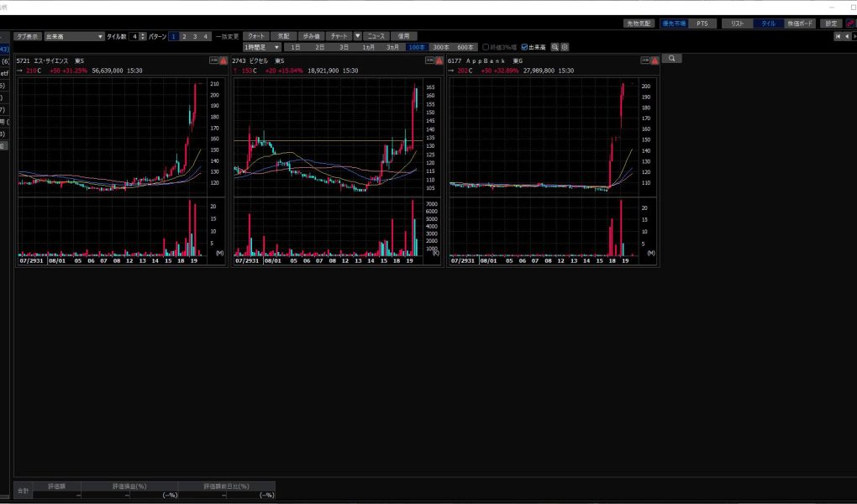Uncheck the 出来高 volume checkbox

tap(525, 47)
